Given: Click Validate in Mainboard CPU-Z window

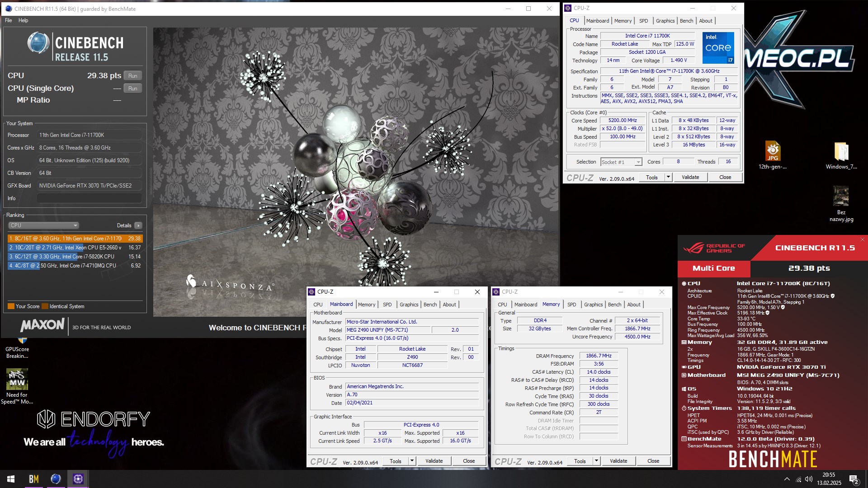Looking at the screenshot, I should click(434, 461).
